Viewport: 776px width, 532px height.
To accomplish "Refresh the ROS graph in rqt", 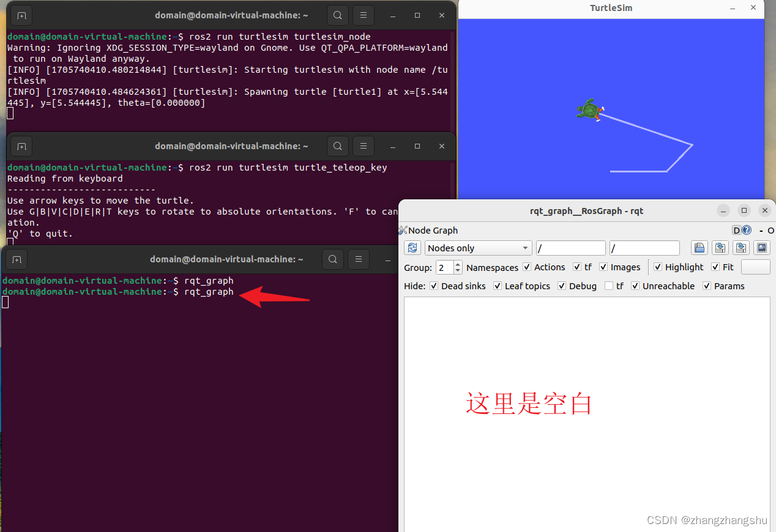I will pos(412,248).
